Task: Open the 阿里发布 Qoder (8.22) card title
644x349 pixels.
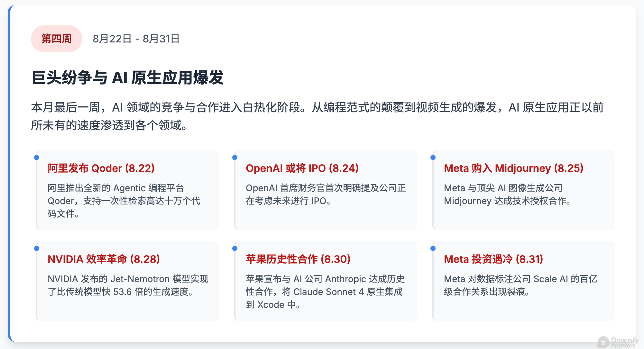Action: click(101, 168)
